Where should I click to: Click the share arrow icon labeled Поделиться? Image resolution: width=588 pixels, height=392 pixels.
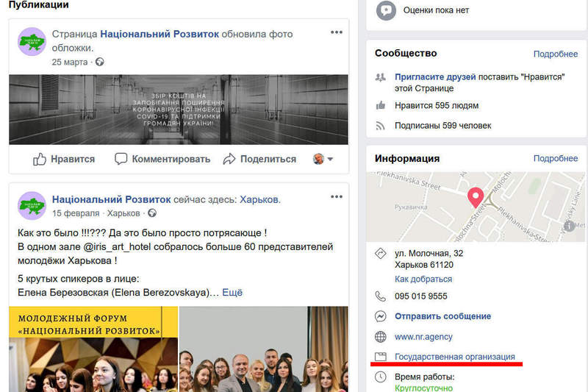229,159
